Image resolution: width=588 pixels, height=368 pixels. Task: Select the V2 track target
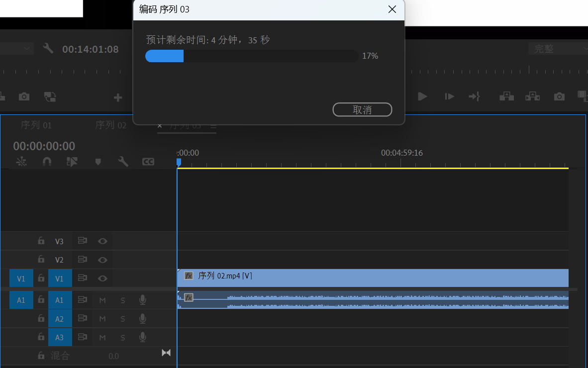click(59, 260)
